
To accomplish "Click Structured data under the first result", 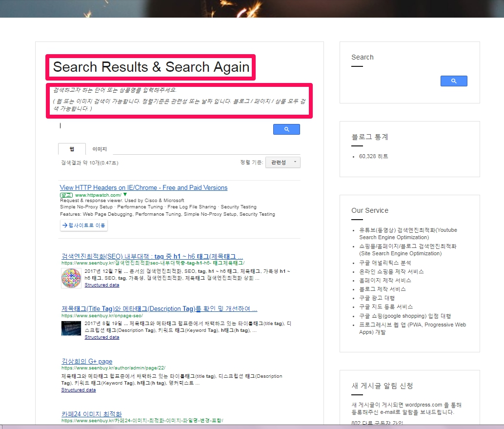I will (101, 285).
